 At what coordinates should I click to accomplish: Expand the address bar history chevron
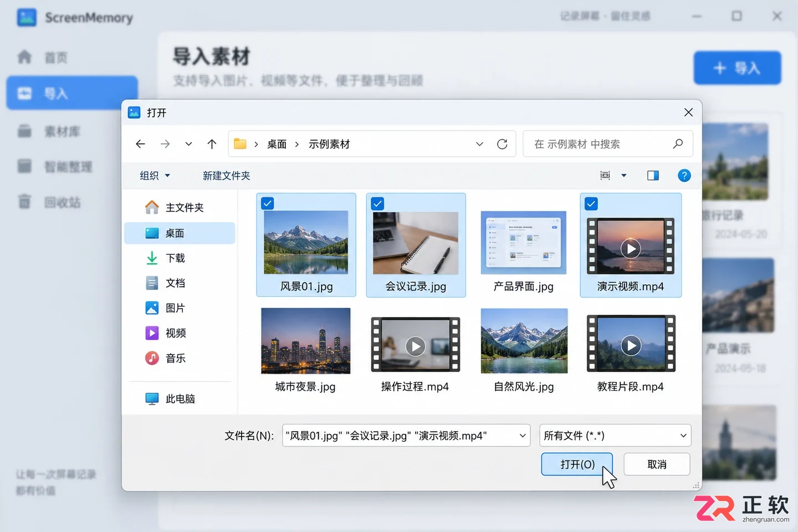point(479,144)
